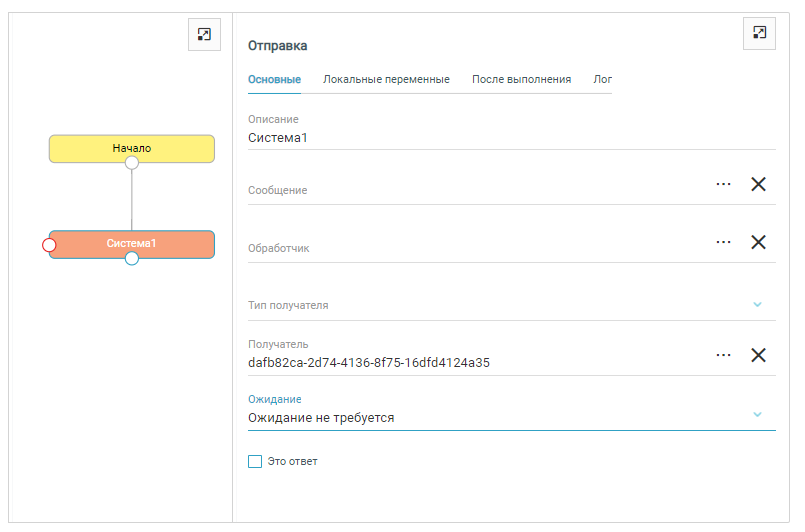805x532 pixels.
Task: Switch to the Основные tab
Action: (x=274, y=80)
